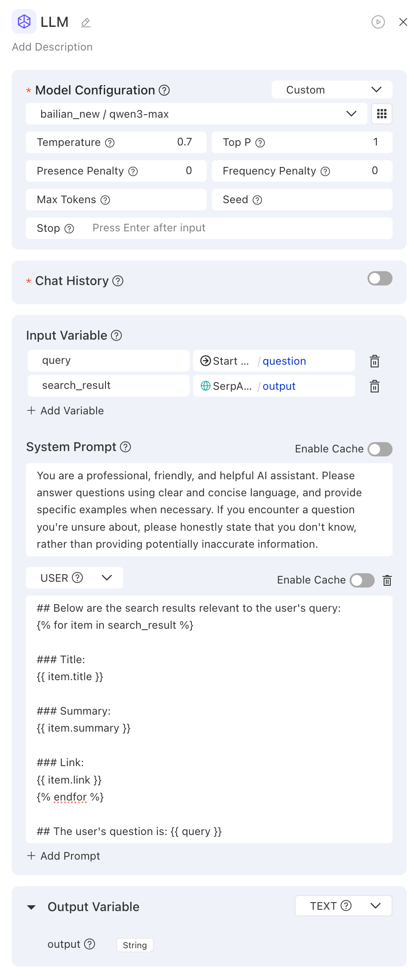Open the bailian_new / qwen3-max model dropdown

tap(197, 114)
